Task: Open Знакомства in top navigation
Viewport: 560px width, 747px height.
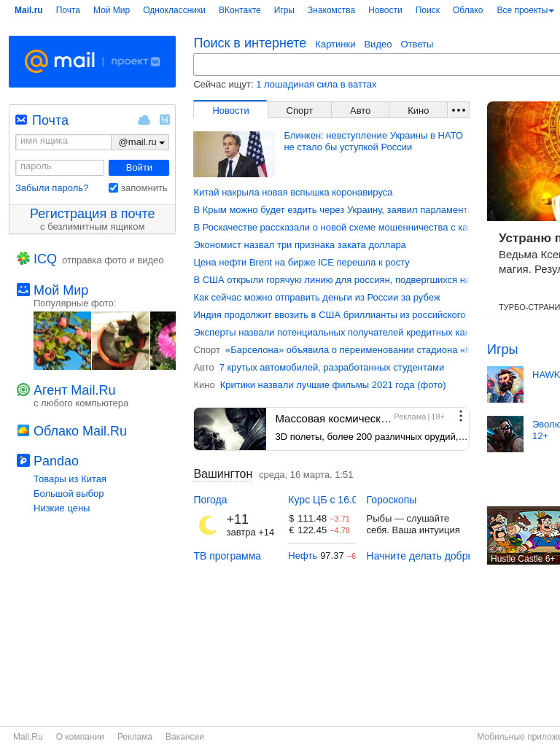Action: 332,10
